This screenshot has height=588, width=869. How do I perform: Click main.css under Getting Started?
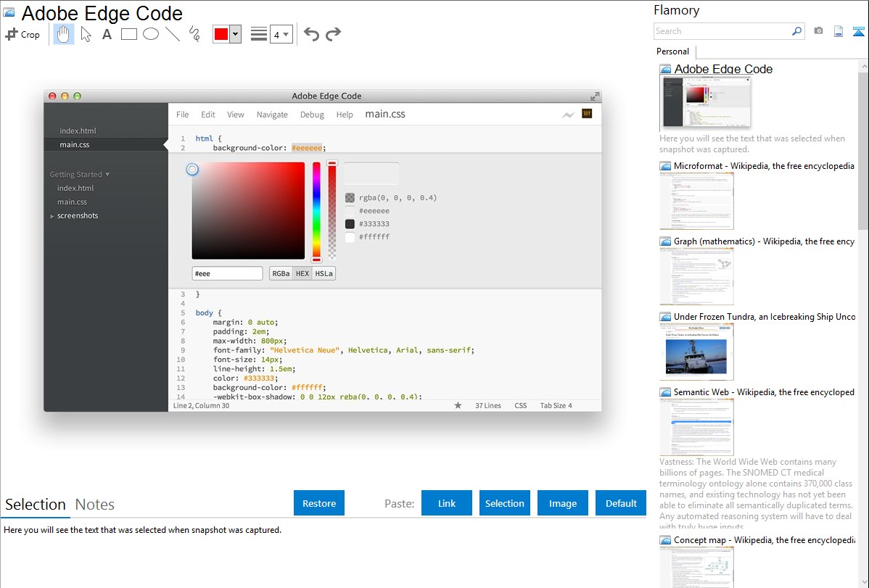coord(72,202)
